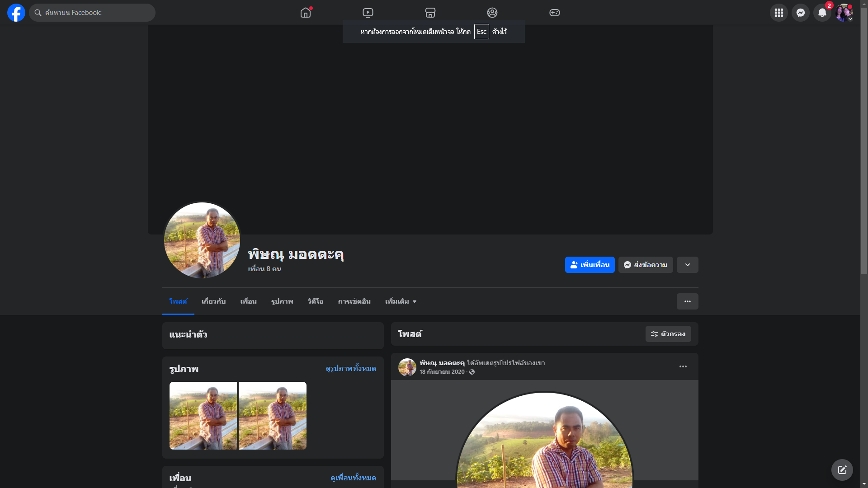The width and height of the screenshot is (868, 488).
Task: Open the first photo thumbnail in รูปภาพ
Action: (203, 416)
